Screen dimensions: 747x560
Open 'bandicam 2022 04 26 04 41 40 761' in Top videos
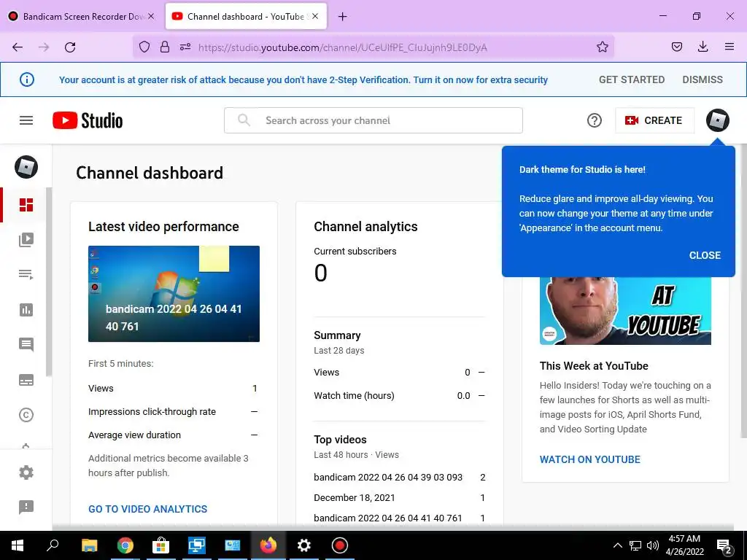click(x=388, y=518)
